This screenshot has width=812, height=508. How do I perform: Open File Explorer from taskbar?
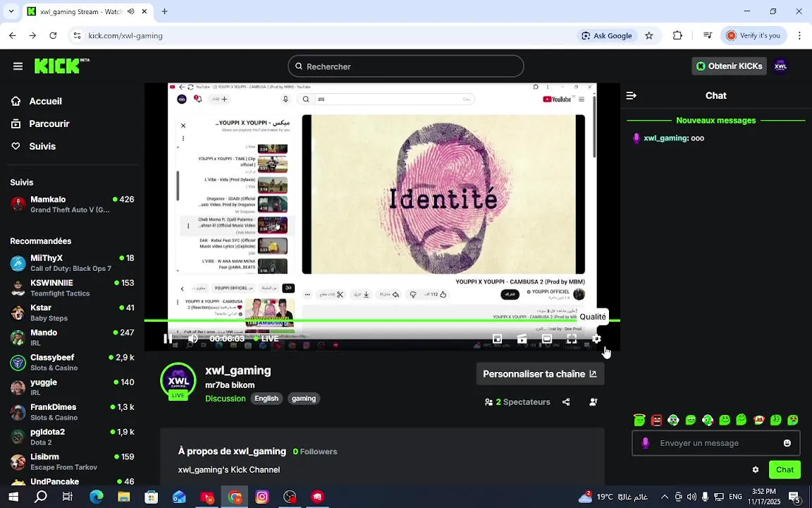coord(124,497)
